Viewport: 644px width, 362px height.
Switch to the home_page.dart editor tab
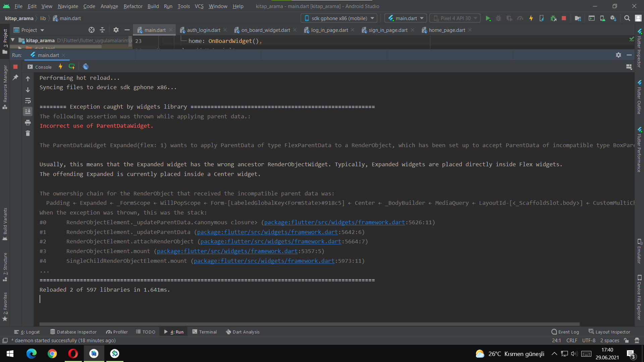[446, 30]
